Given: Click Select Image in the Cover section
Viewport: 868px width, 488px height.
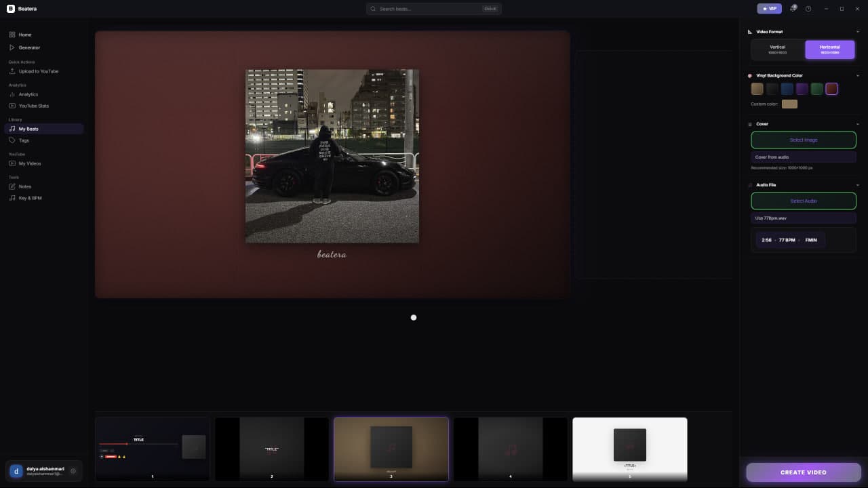Looking at the screenshot, I should 803,140.
